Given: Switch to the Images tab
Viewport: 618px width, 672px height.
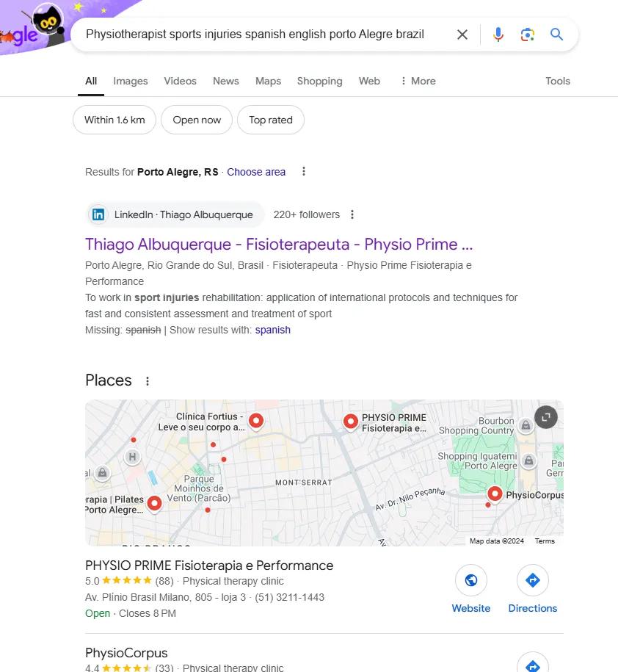Looking at the screenshot, I should tap(130, 81).
